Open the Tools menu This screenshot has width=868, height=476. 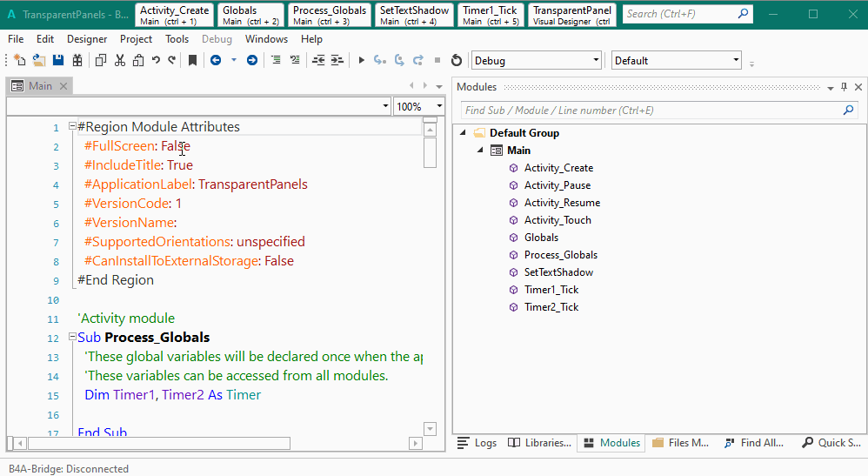177,39
